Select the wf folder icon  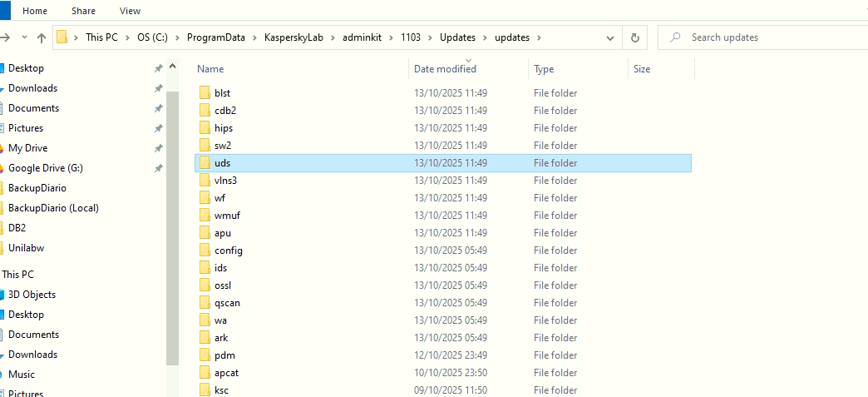click(x=205, y=198)
